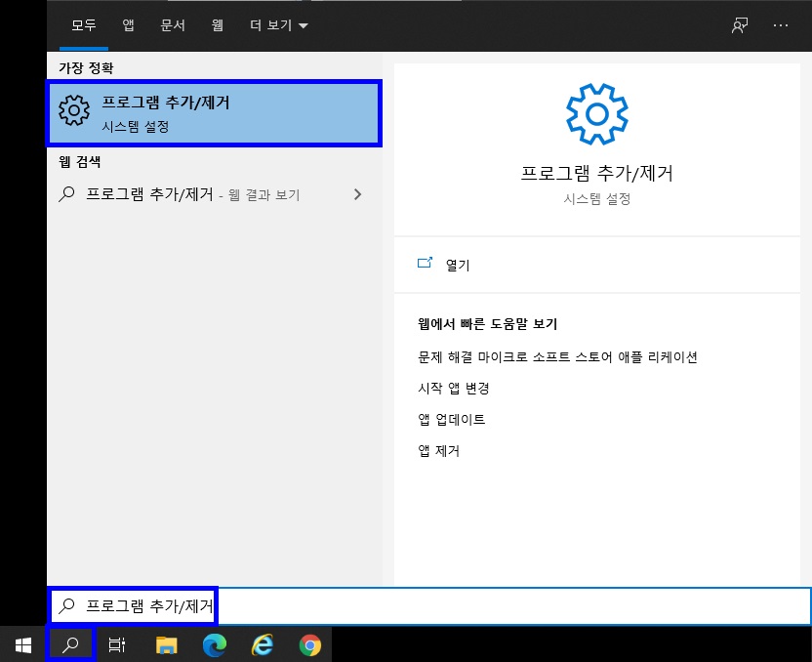812x662 pixels.
Task: Launch Chrome from the taskbar
Action: (312, 644)
